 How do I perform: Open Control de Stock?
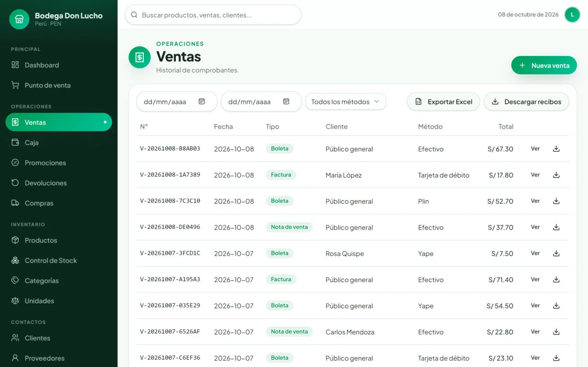click(59, 261)
